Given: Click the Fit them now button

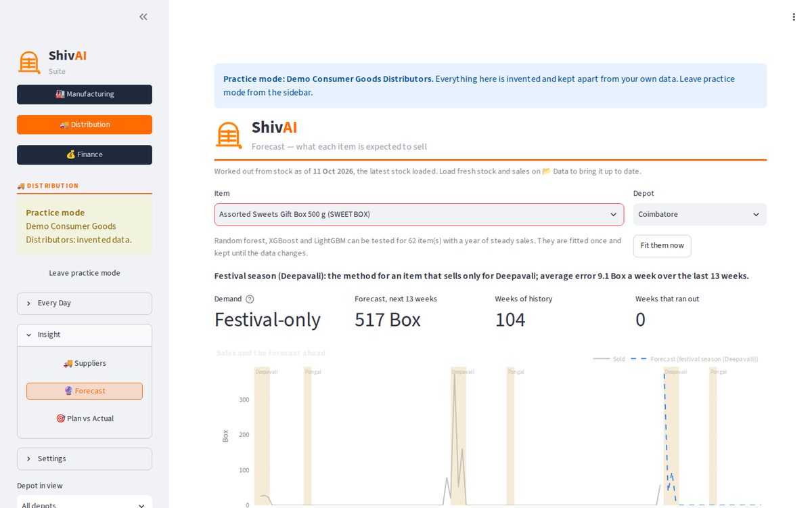Looking at the screenshot, I should tap(662, 245).
